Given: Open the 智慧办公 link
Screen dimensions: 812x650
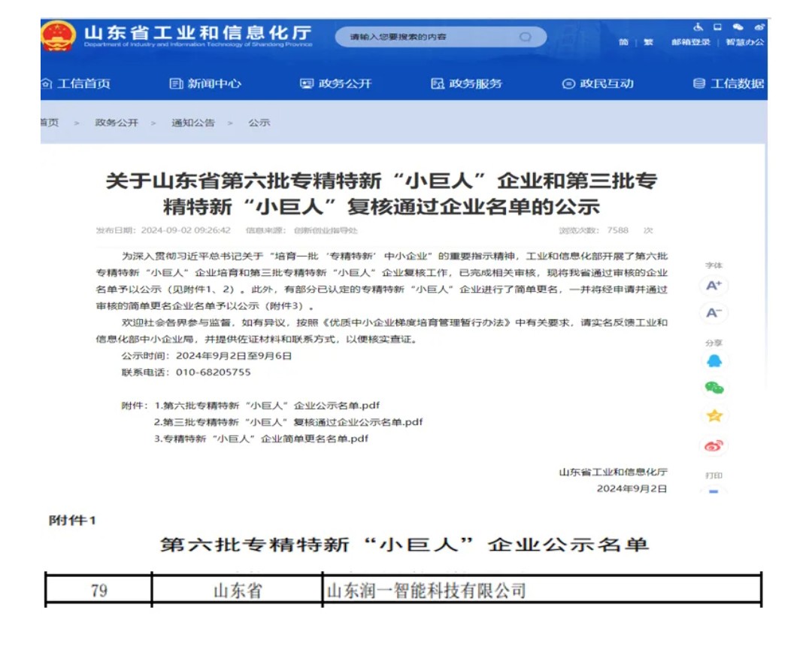Looking at the screenshot, I should coord(744,42).
